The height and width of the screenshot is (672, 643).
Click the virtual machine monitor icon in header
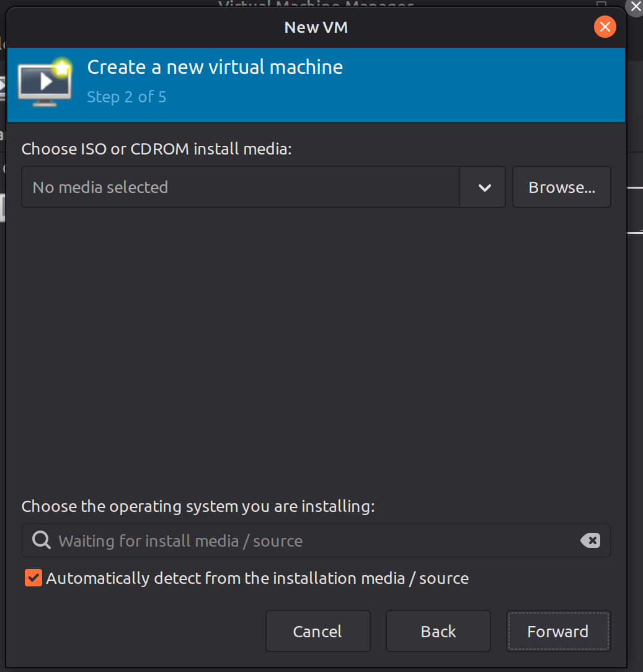[x=44, y=83]
